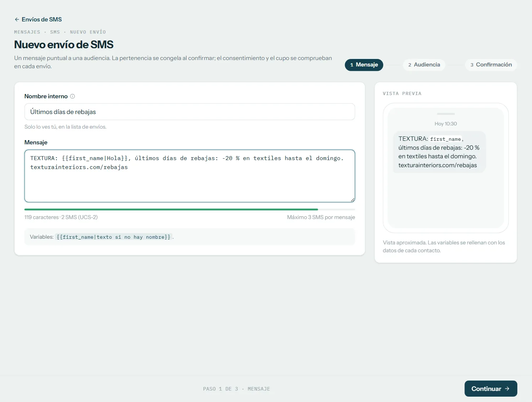Screen dimensions: 532x402
Task: Click the info icon next to Nombre interno
Action: pos(73,96)
